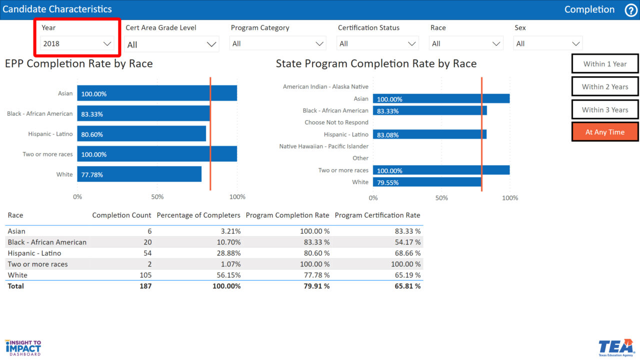Sort by Program Certification Rate column header

tap(377, 215)
